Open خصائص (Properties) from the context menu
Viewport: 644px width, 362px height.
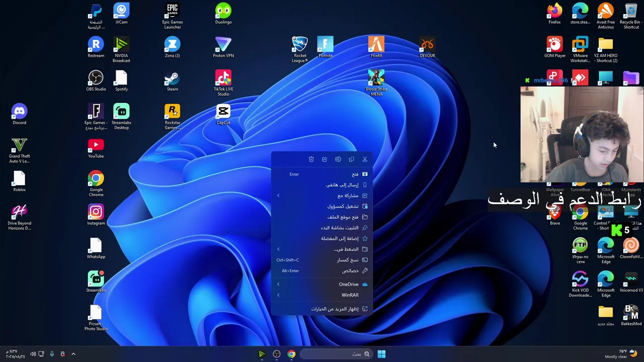pos(322,270)
